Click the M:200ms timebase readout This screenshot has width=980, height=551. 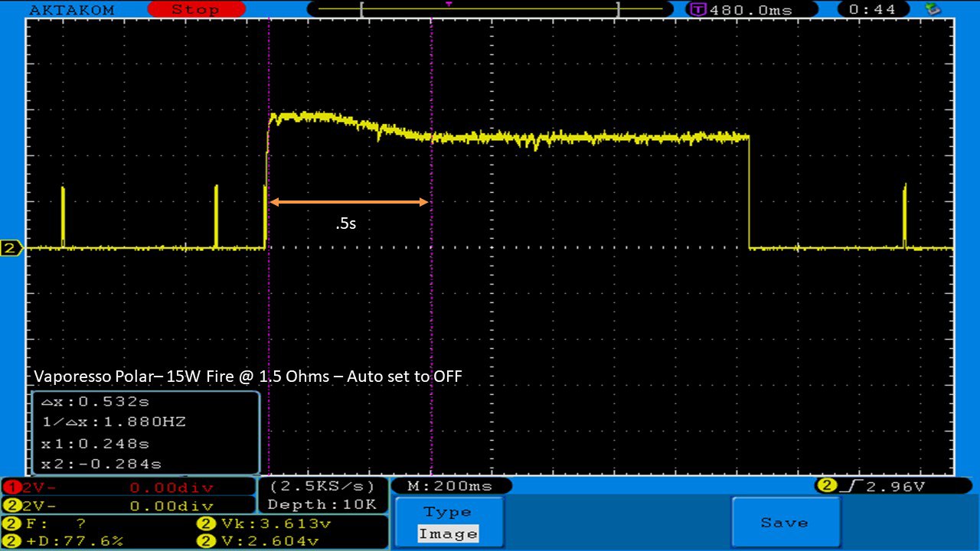tap(450, 486)
